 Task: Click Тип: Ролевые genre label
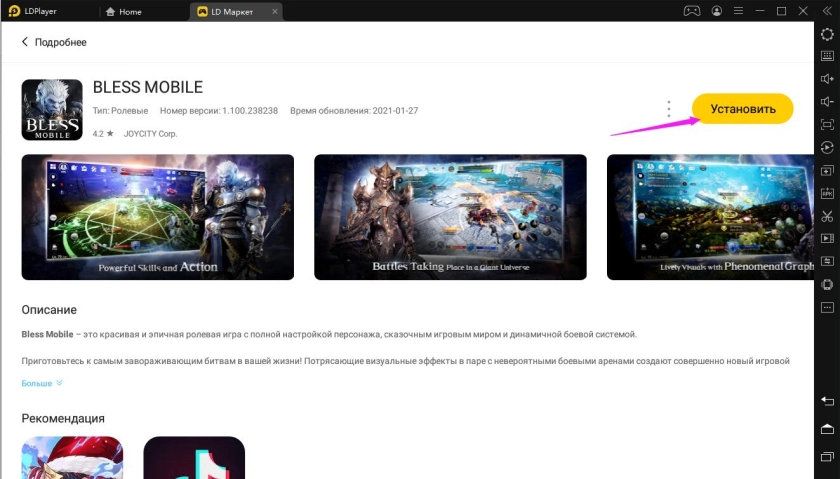pyautogui.click(x=120, y=111)
